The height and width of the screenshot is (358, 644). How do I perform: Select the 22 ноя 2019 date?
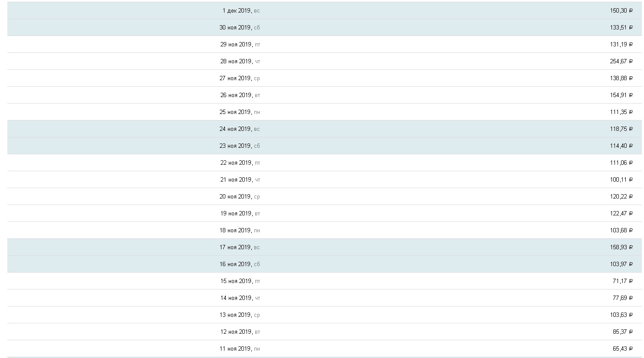tap(240, 163)
